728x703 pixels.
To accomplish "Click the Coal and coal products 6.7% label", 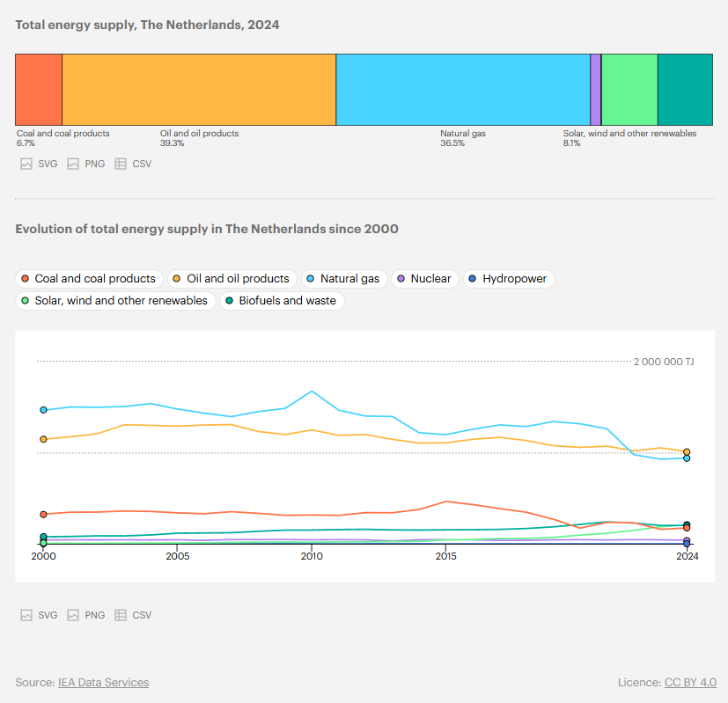I will click(x=63, y=138).
